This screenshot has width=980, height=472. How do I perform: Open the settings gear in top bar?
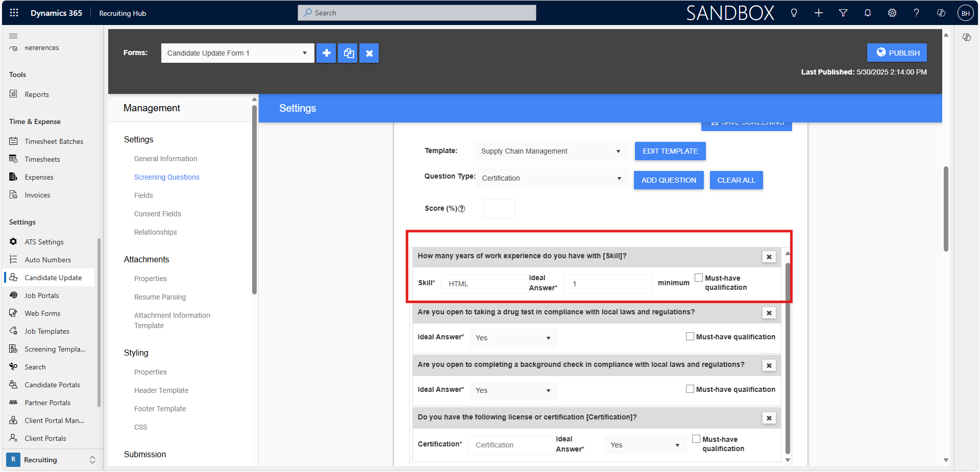[892, 13]
